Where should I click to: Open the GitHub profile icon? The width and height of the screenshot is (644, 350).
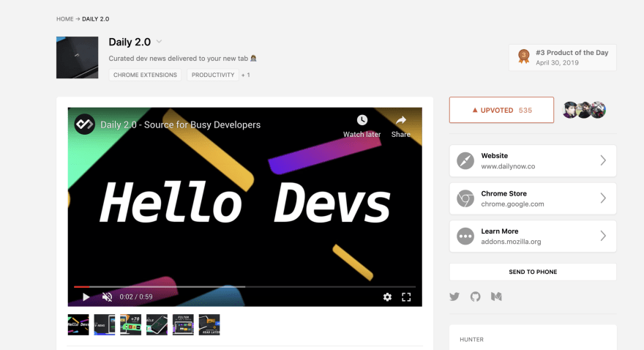tap(475, 297)
